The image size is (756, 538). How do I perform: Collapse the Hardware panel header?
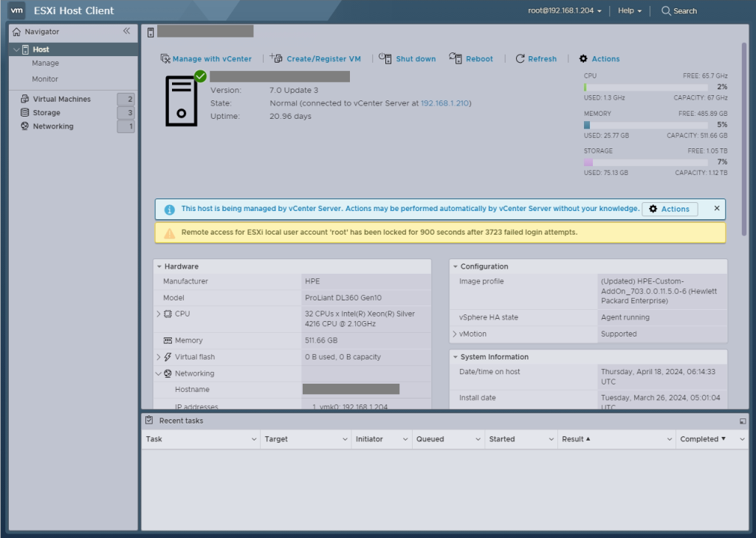pos(159,266)
